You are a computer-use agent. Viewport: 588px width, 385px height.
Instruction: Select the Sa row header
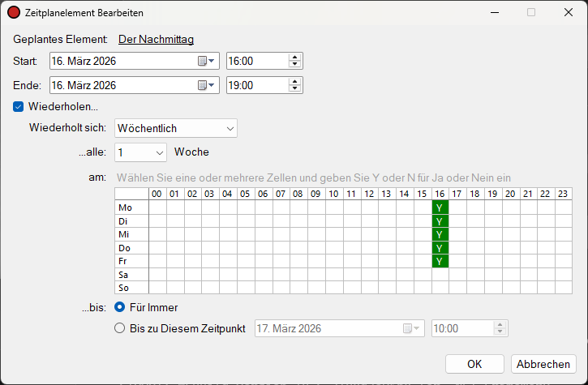click(x=131, y=275)
